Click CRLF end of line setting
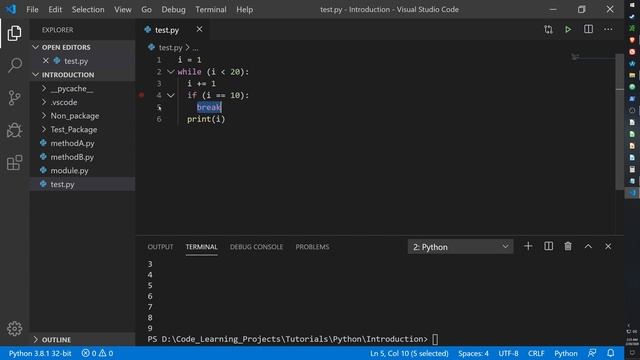 click(536, 353)
